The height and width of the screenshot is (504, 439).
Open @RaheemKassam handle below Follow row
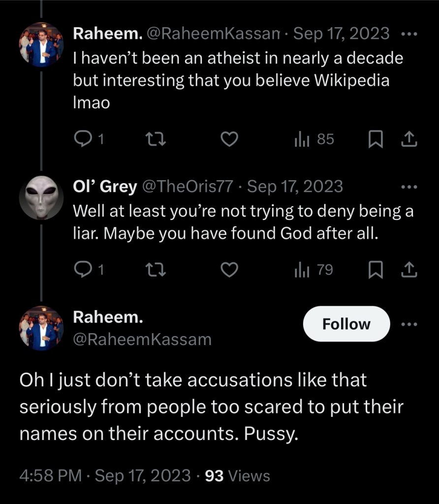tap(142, 339)
